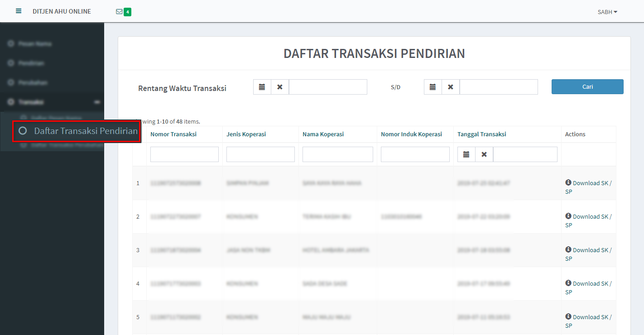Screen dimensions: 644x335
Task: Open Pesan Nama in sidebar
Action: (34, 44)
